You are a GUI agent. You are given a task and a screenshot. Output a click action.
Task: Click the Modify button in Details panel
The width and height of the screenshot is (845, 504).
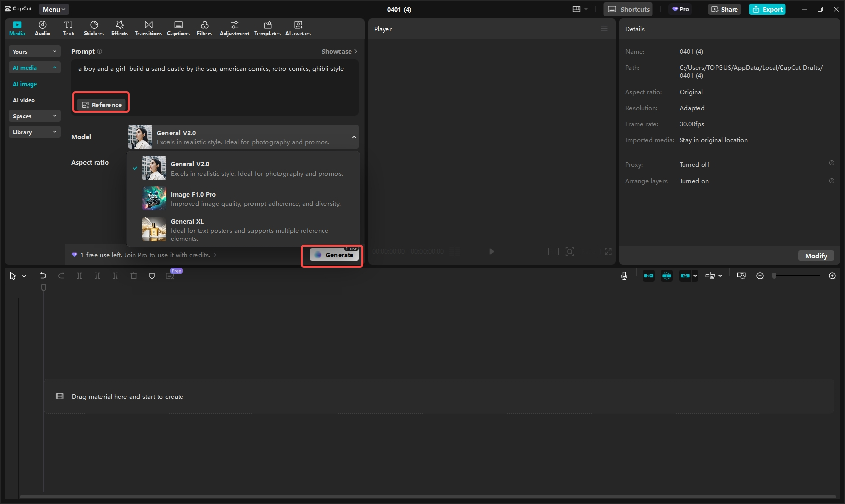pos(816,256)
